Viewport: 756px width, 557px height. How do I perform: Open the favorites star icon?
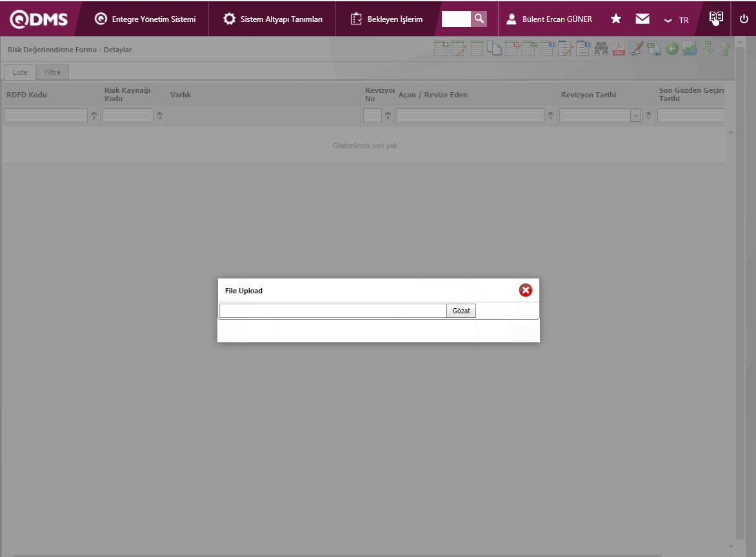click(x=616, y=19)
